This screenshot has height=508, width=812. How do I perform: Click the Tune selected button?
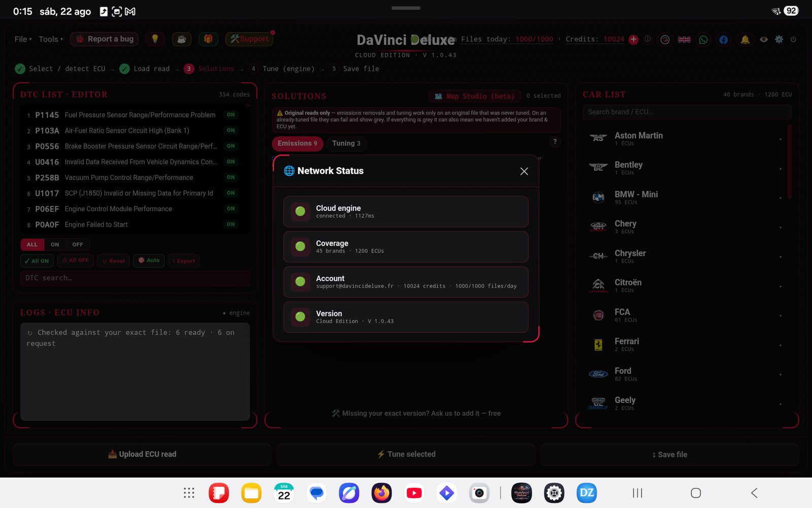coord(406,454)
